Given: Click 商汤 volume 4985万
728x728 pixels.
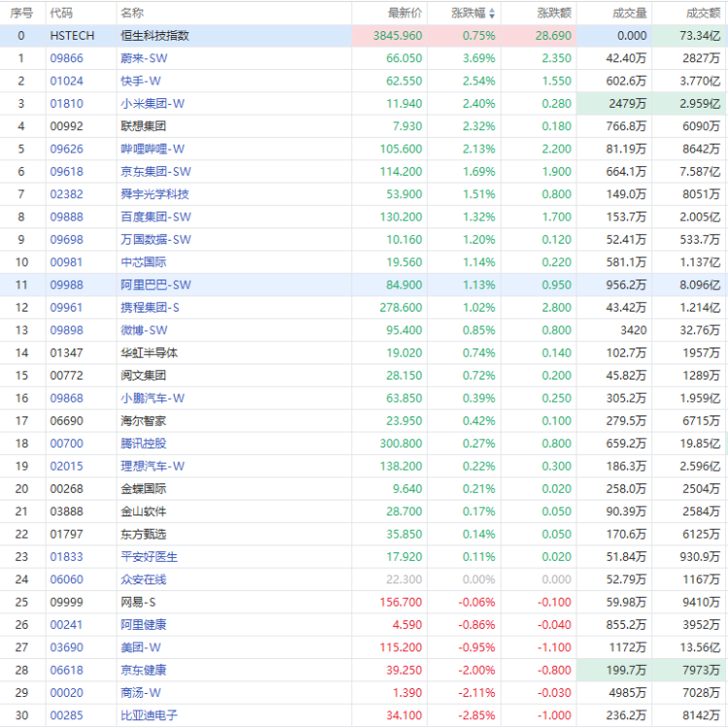Looking at the screenshot, I should pos(628,693).
